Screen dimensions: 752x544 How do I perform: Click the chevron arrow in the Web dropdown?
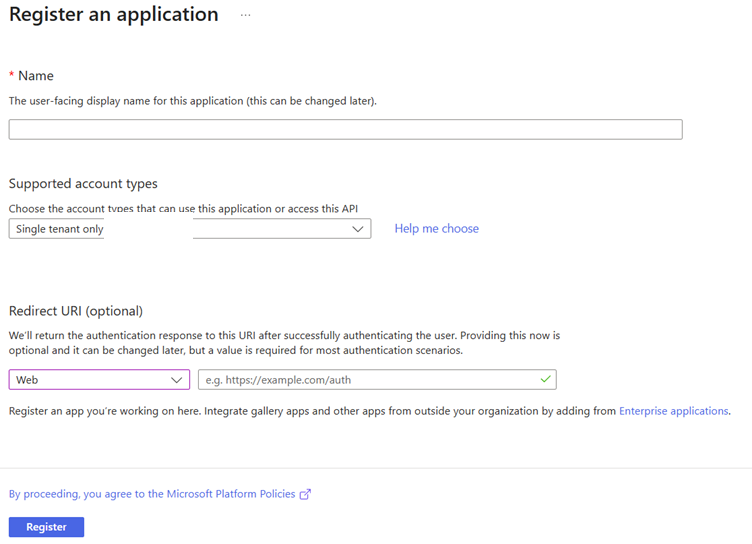177,380
